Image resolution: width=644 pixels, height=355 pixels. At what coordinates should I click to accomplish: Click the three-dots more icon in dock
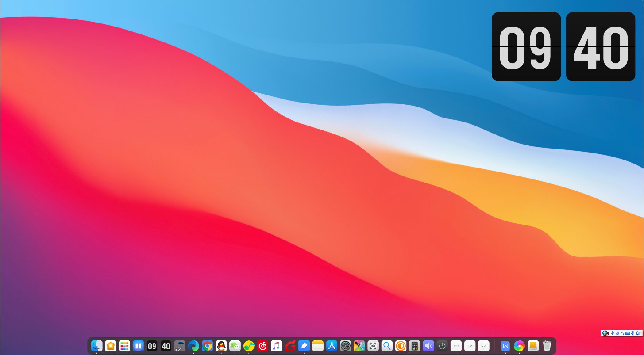pyautogui.click(x=456, y=346)
